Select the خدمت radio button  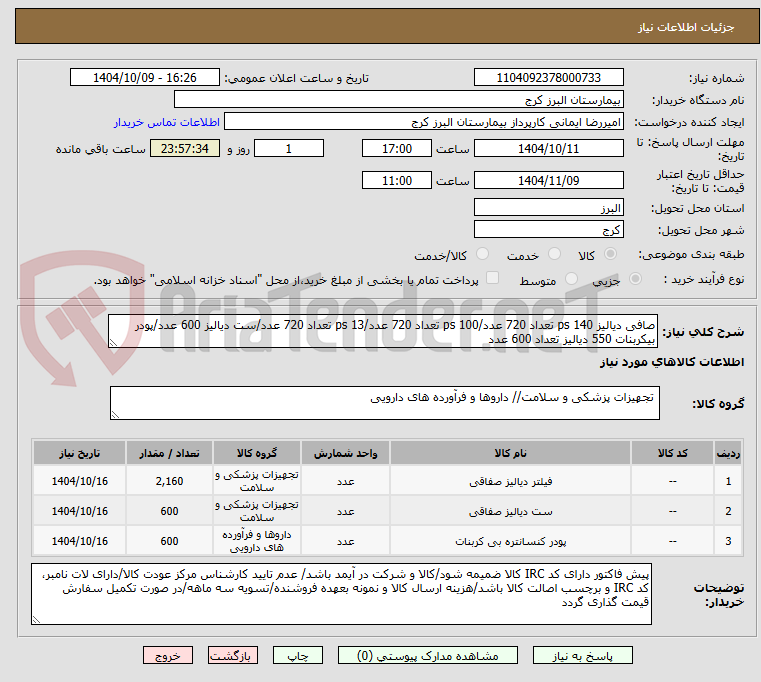pyautogui.click(x=554, y=254)
